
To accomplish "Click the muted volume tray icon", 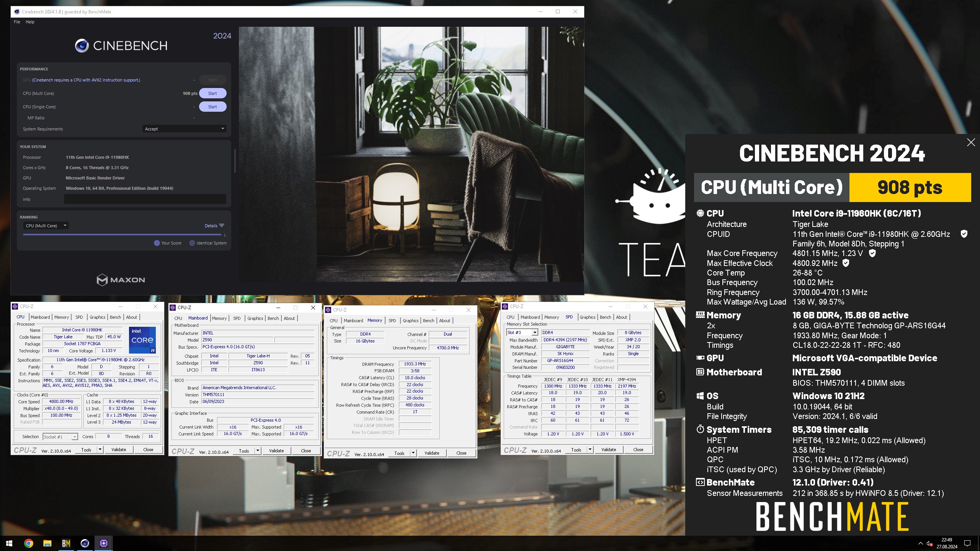I will pyautogui.click(x=929, y=543).
